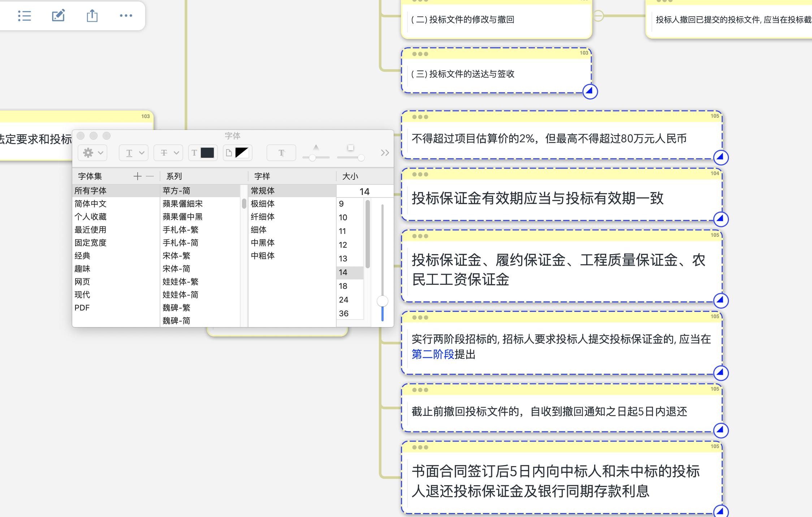Select the 极细体 typeface
Image resolution: width=812 pixels, height=517 pixels.
pyautogui.click(x=292, y=204)
